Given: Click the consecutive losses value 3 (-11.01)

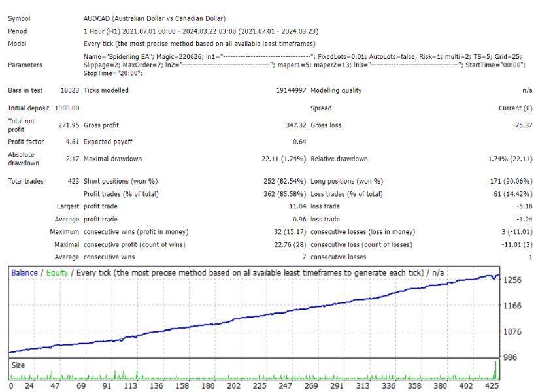Looking at the screenshot, I should click(517, 232).
